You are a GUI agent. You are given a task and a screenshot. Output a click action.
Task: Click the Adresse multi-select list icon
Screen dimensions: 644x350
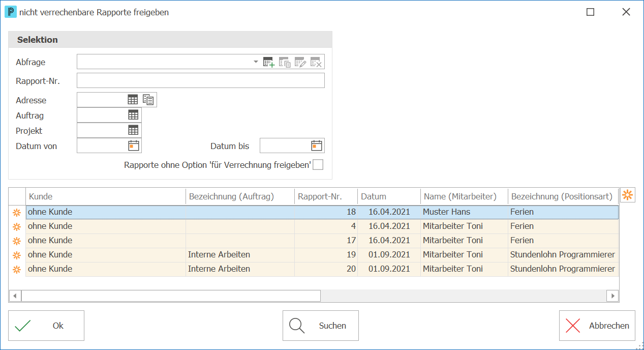148,100
